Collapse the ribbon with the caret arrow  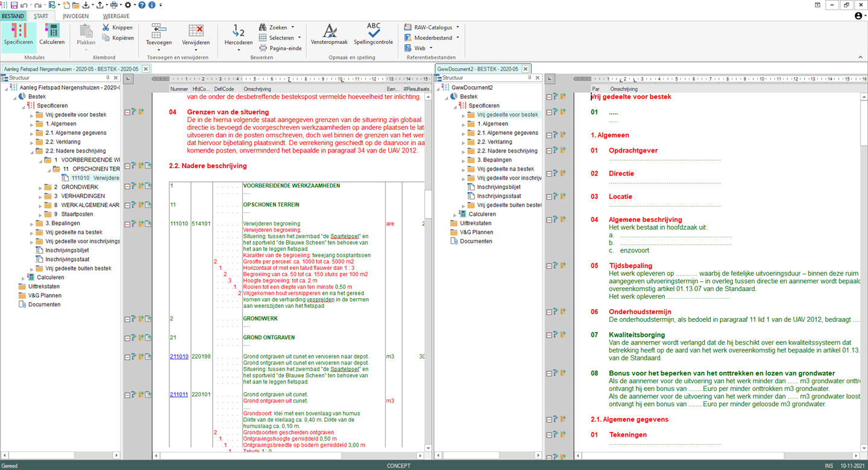click(x=860, y=57)
